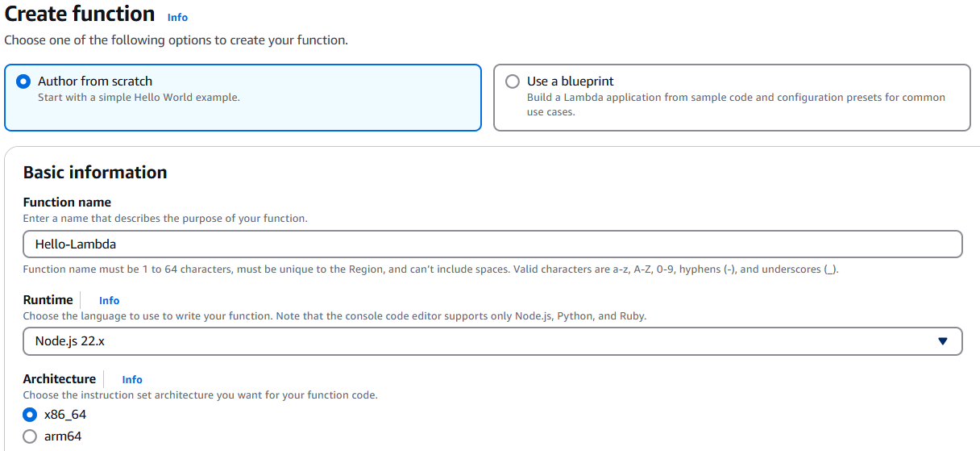Click the Create function page title
The height and width of the screenshot is (451, 980).
pos(80,14)
